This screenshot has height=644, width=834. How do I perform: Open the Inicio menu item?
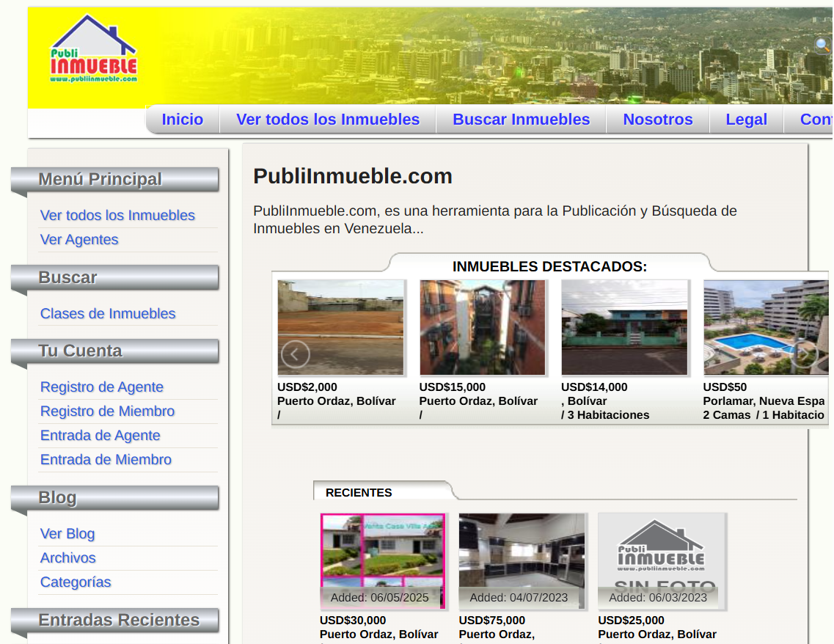tap(183, 120)
